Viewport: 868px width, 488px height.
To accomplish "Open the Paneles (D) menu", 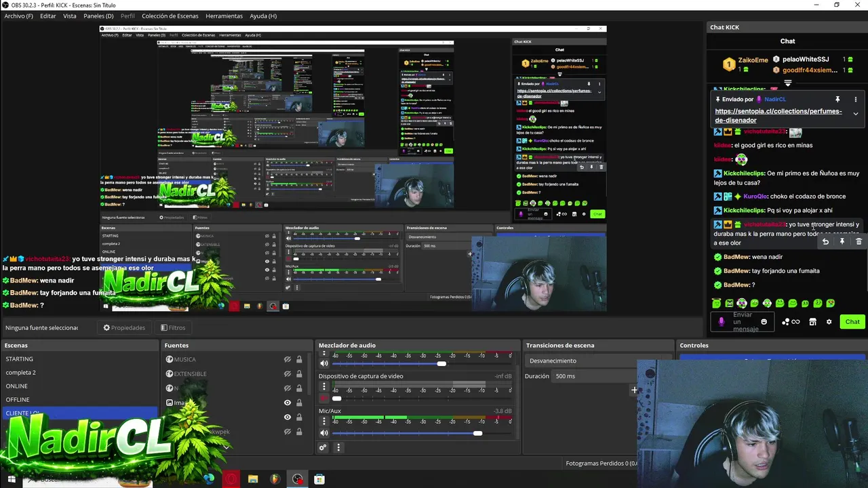I will (x=99, y=16).
